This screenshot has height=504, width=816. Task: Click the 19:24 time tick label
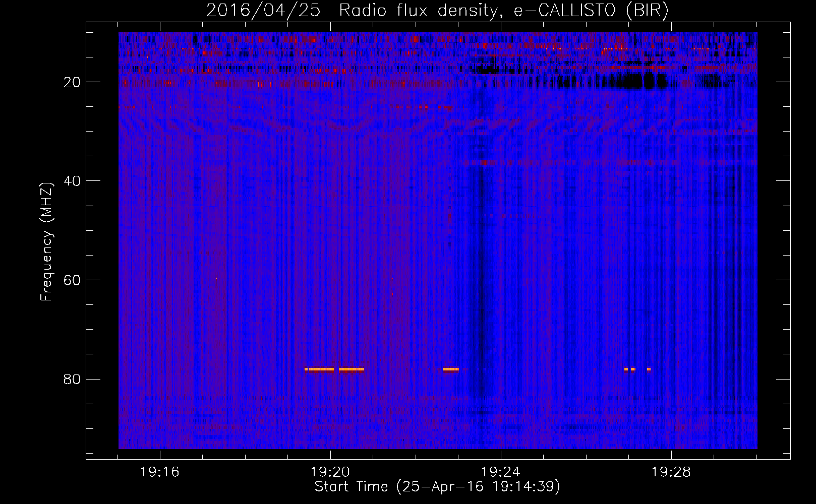[x=501, y=472]
